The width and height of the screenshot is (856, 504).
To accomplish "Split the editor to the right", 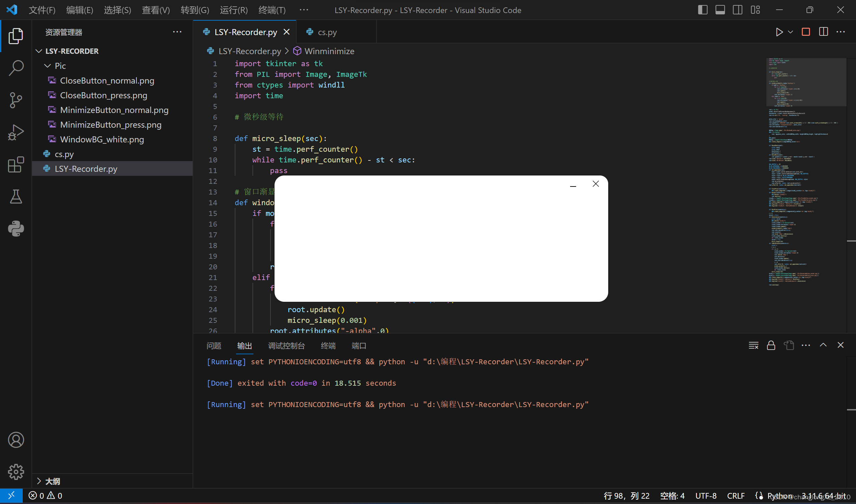I will tap(823, 32).
